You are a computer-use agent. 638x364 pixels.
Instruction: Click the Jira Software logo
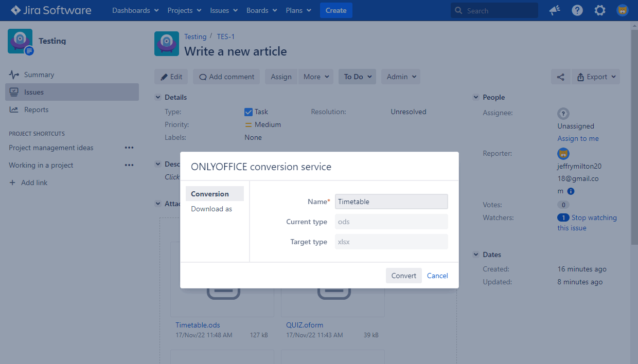tap(51, 10)
